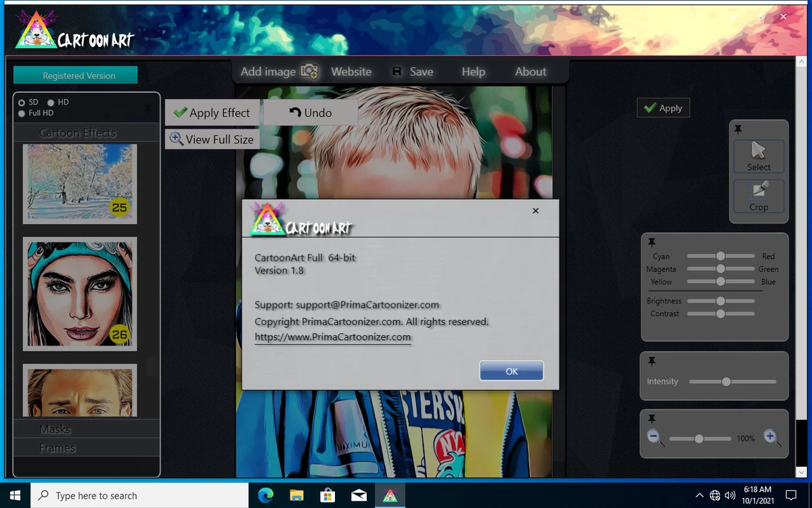Adjust the Intensity slider

[x=732, y=381]
